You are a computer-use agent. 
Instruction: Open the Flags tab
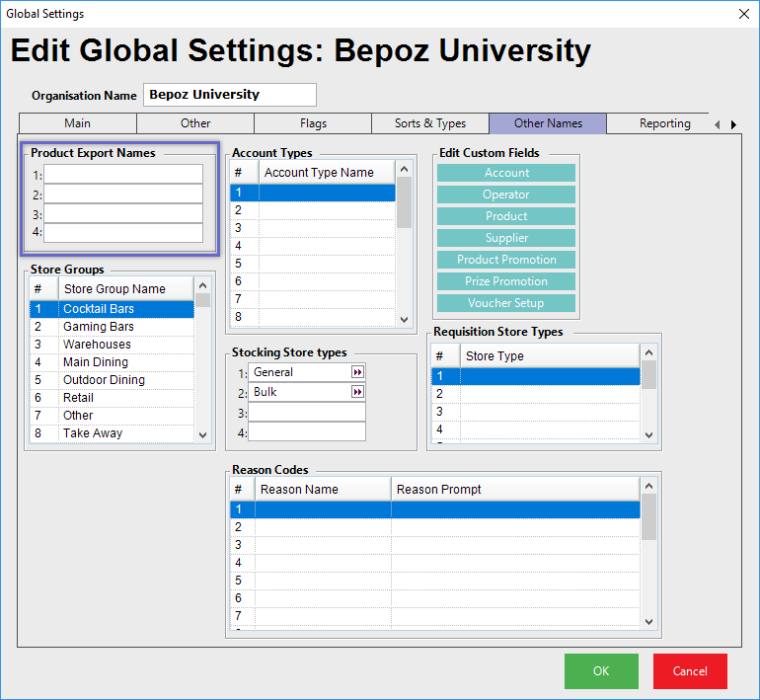point(313,123)
